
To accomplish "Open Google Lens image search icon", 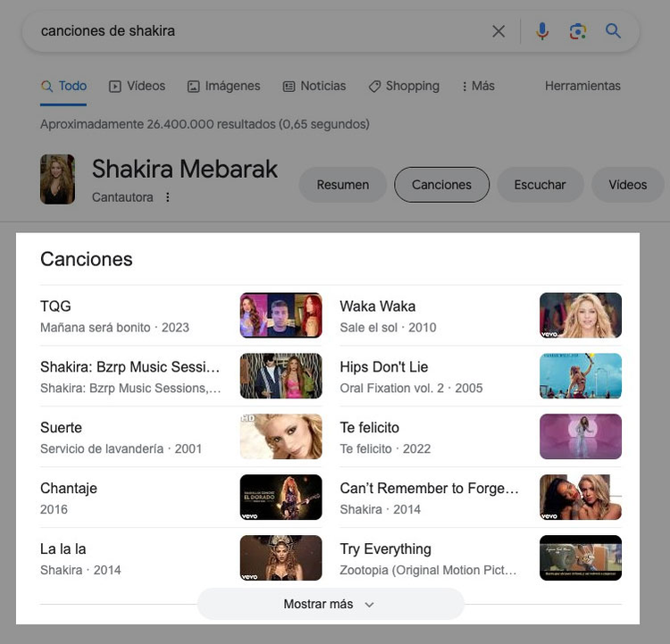I will (578, 31).
